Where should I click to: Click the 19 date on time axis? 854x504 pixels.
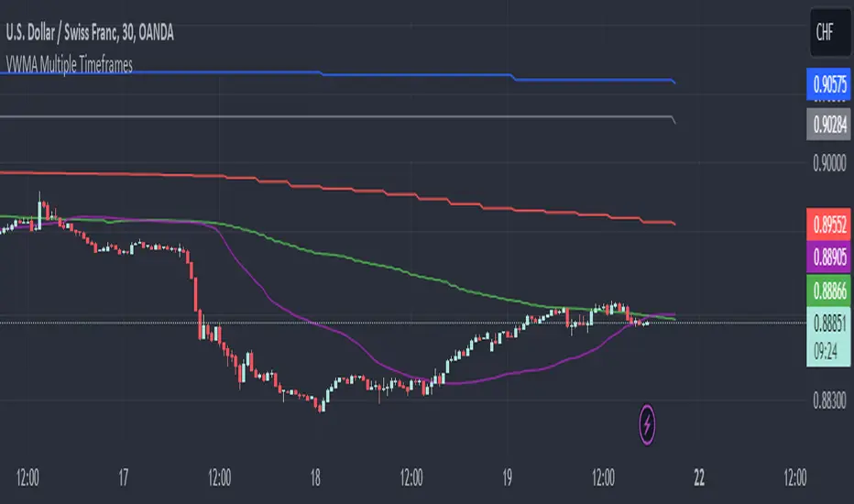click(508, 478)
